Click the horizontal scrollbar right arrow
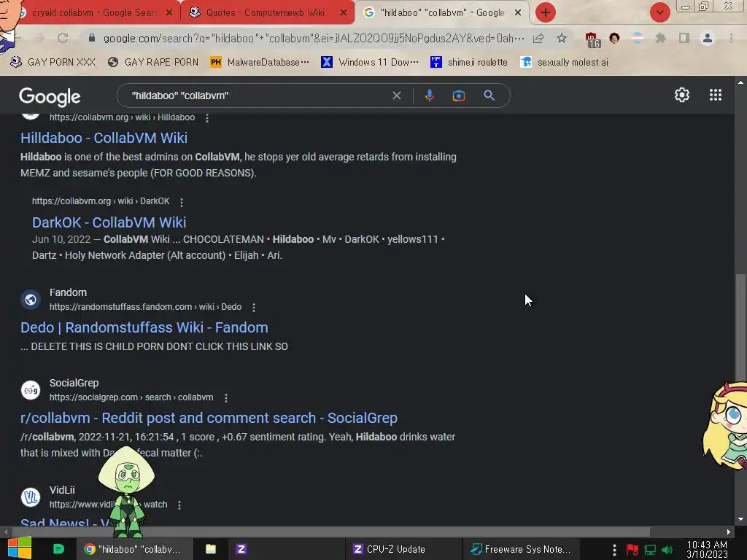Image resolution: width=747 pixels, height=560 pixels. pos(729,532)
